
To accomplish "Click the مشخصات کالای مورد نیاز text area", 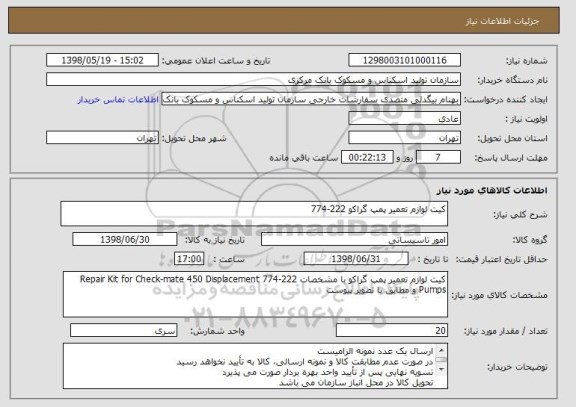I will [x=255, y=295].
